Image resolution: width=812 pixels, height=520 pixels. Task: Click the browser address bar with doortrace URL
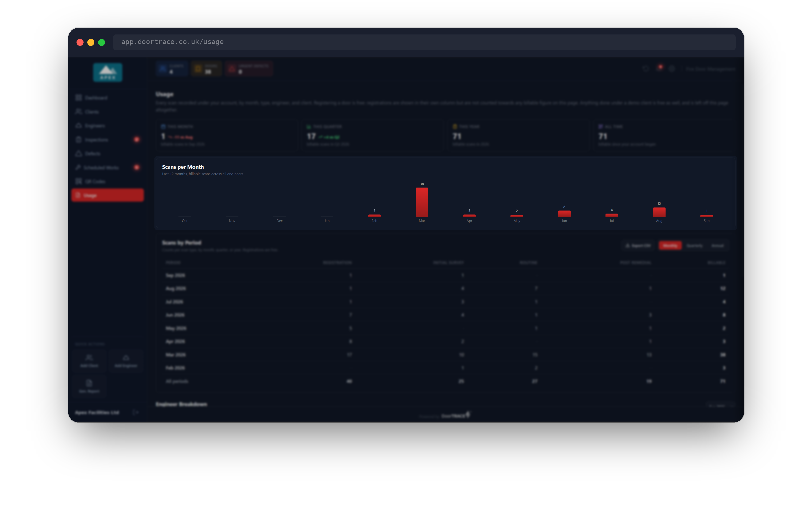coord(424,42)
